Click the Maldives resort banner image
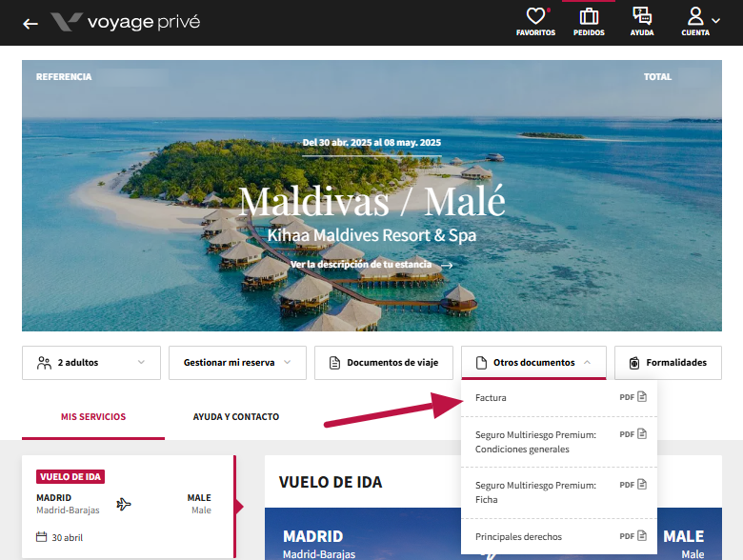This screenshot has width=743, height=560. tap(371, 195)
